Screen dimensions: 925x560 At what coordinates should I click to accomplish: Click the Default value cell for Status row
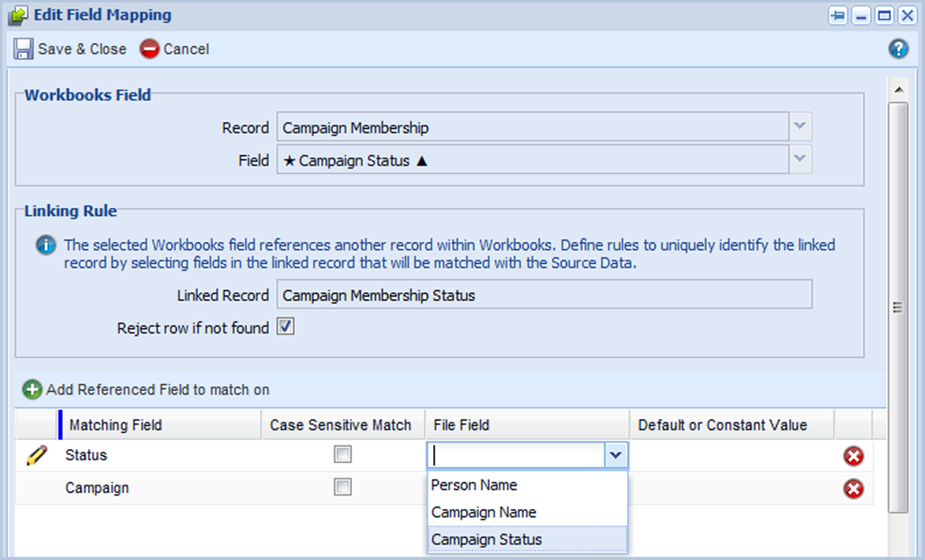732,456
